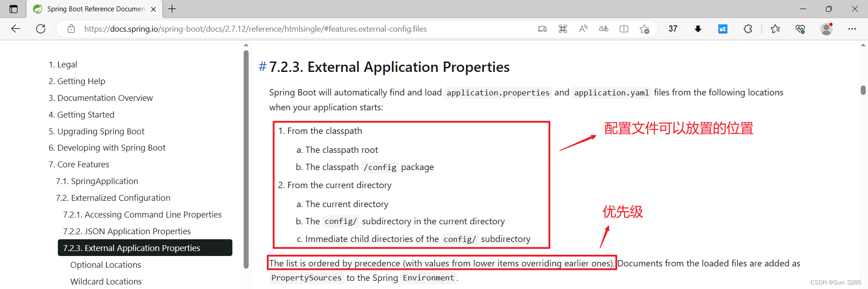Image resolution: width=868 pixels, height=289 pixels.
Task: Open Browser essentials heart icon
Action: tap(800, 29)
